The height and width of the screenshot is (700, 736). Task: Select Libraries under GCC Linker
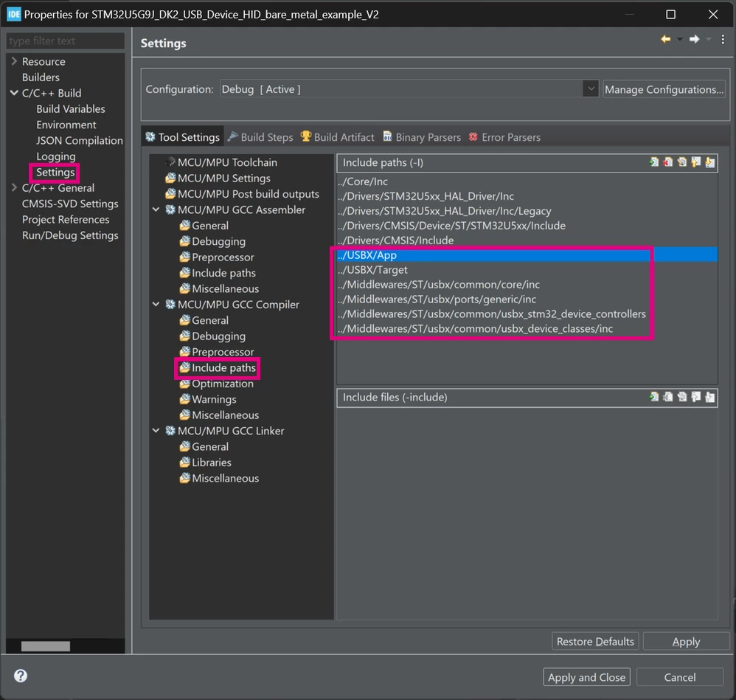tap(211, 462)
